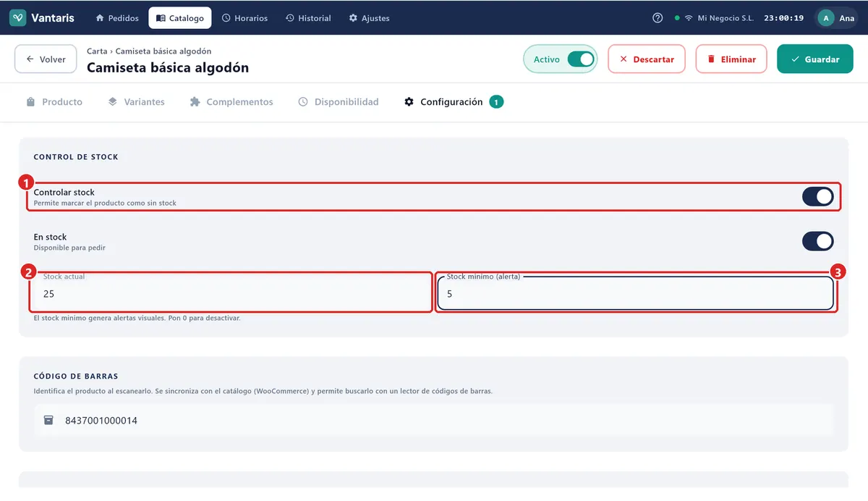Open the Historial section
Viewport: 868px width, 501px height.
(x=308, y=18)
